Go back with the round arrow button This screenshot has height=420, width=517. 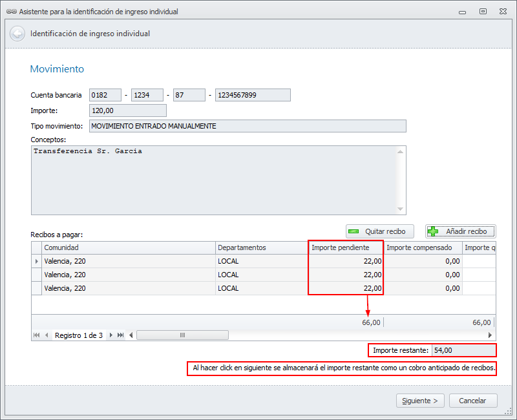coord(17,34)
